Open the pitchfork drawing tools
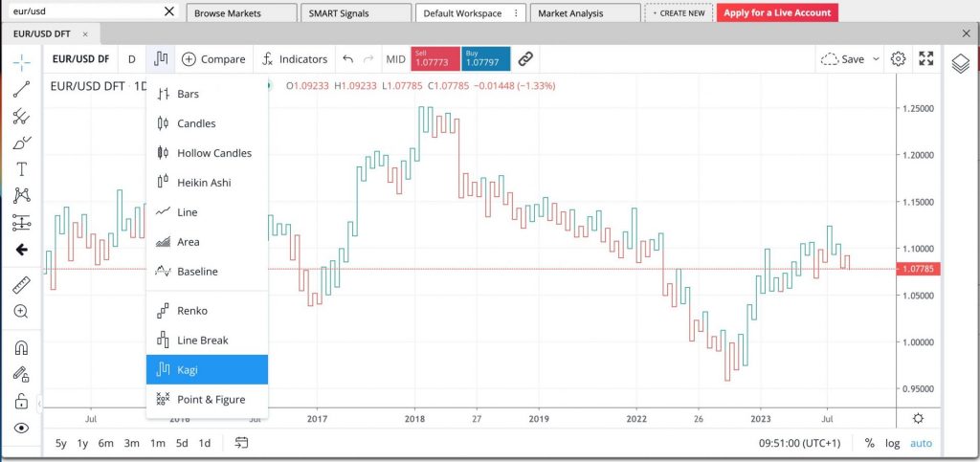980x462 pixels. [22, 116]
